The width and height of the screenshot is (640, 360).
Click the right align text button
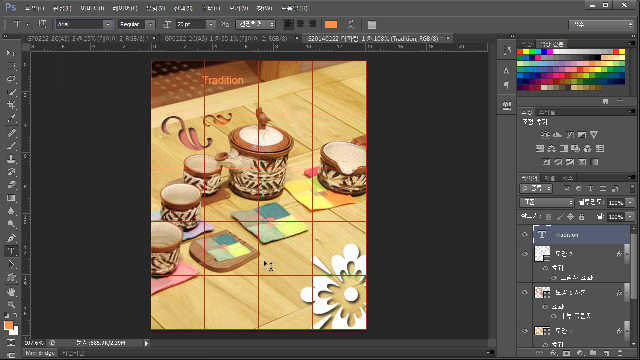(x=313, y=24)
